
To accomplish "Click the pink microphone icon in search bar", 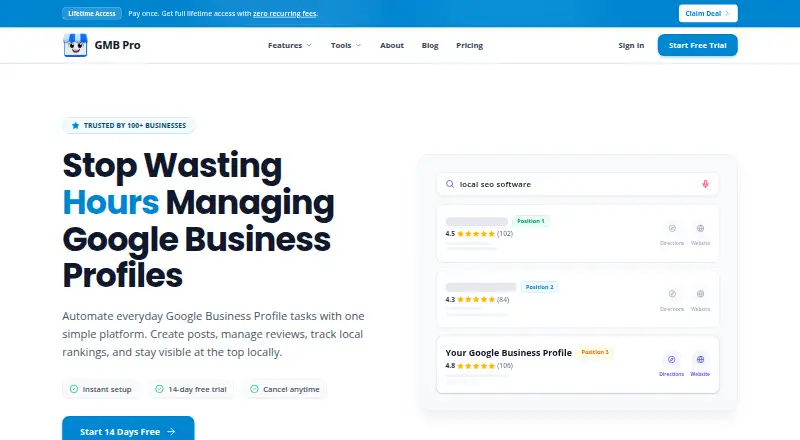I will click(x=705, y=184).
